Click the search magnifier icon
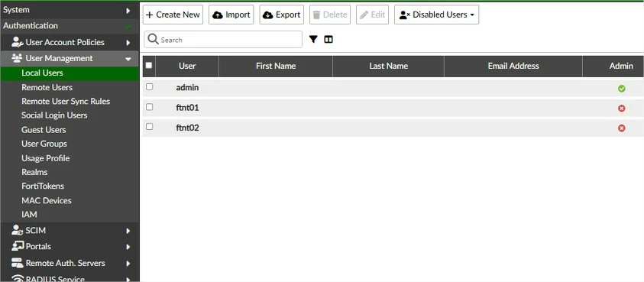The width and height of the screenshot is (644, 282). coord(154,39)
